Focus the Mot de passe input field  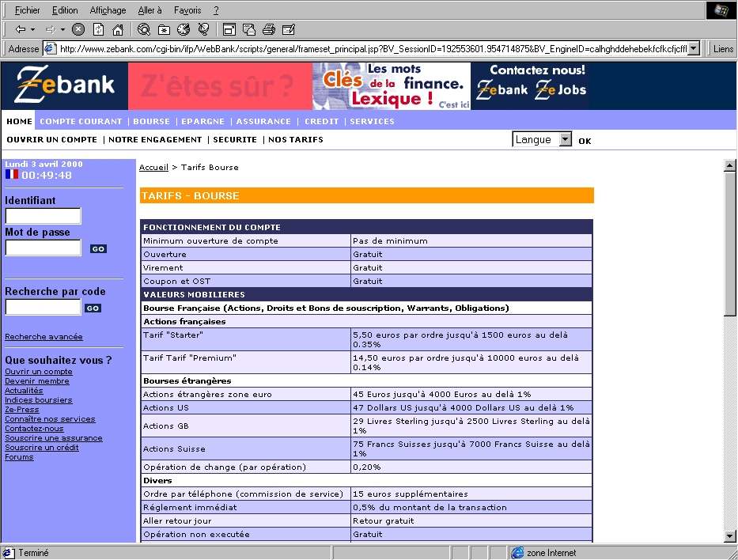point(44,248)
